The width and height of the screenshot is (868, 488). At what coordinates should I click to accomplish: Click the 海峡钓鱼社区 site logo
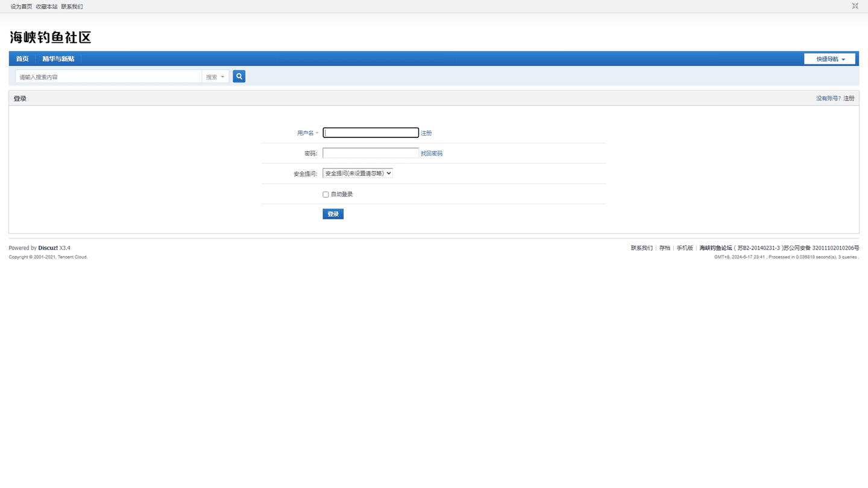pos(51,37)
